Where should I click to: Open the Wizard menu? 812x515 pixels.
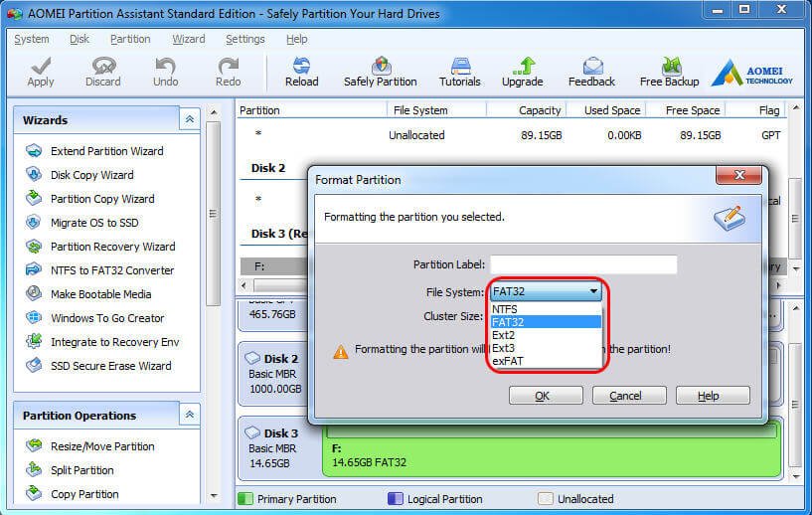pyautogui.click(x=189, y=39)
